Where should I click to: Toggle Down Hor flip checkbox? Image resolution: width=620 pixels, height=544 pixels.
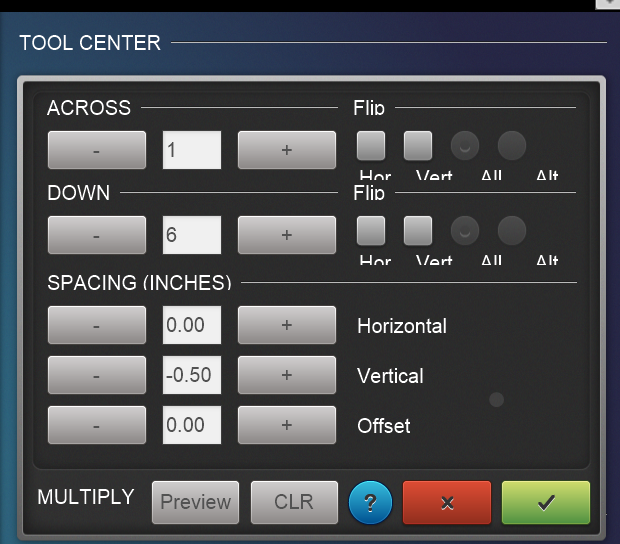(371, 230)
